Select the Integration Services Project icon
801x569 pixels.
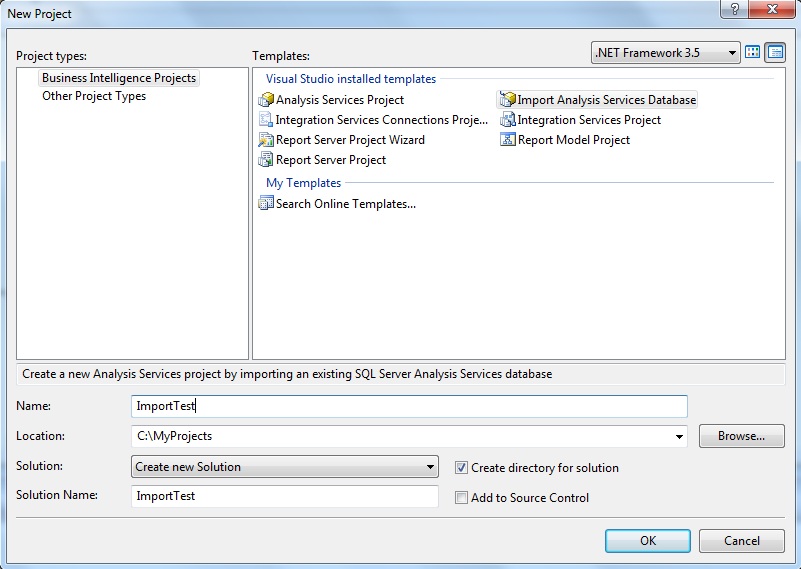[508, 120]
